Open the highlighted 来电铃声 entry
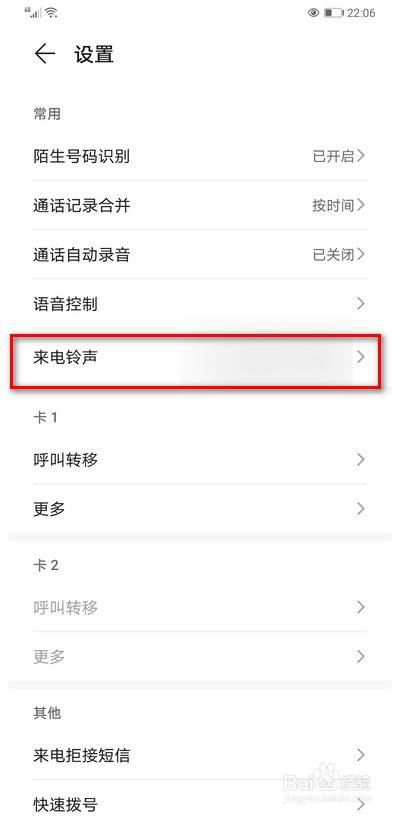Image resolution: width=400 pixels, height=816 pixels. click(196, 360)
